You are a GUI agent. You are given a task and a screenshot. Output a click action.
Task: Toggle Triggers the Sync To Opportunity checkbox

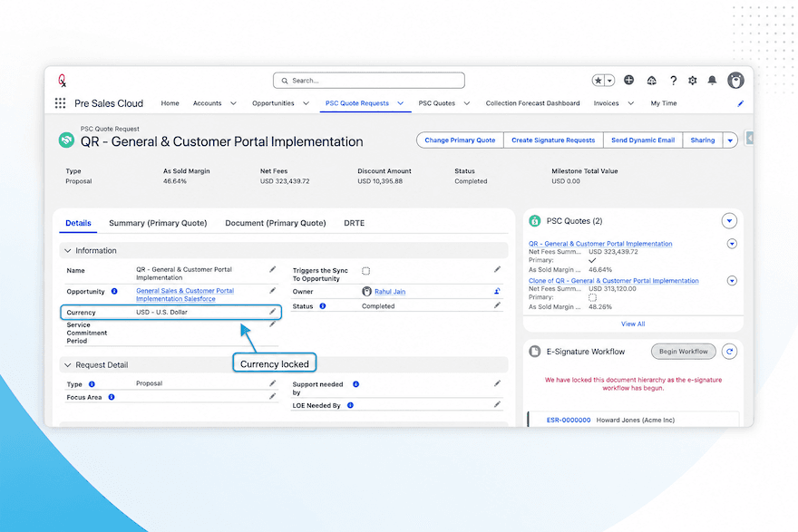coord(366,271)
